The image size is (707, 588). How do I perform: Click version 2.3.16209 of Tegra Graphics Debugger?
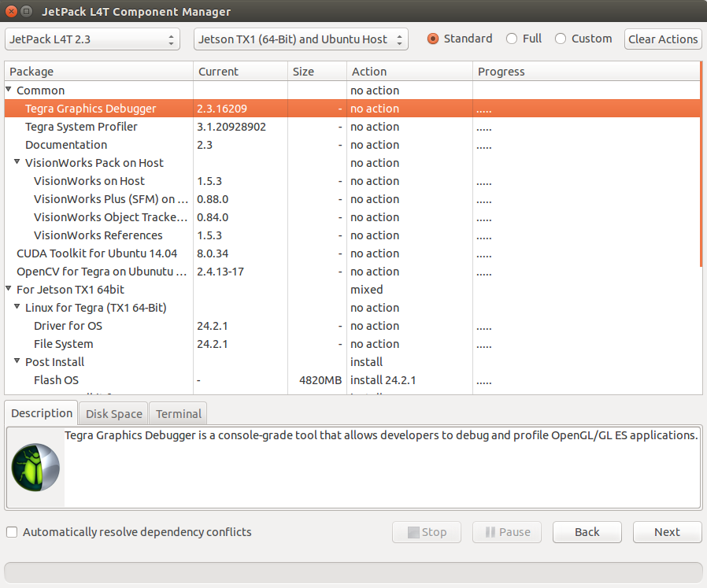222,108
